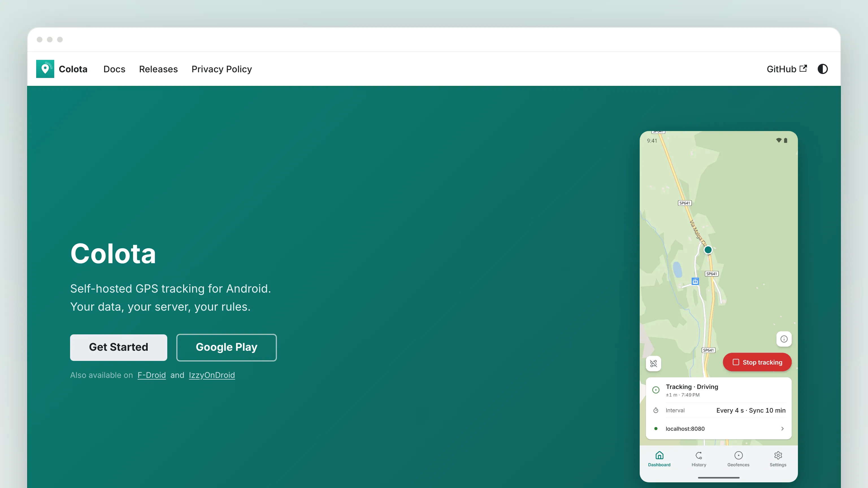The width and height of the screenshot is (868, 488).
Task: Click the Google Play button
Action: click(226, 347)
